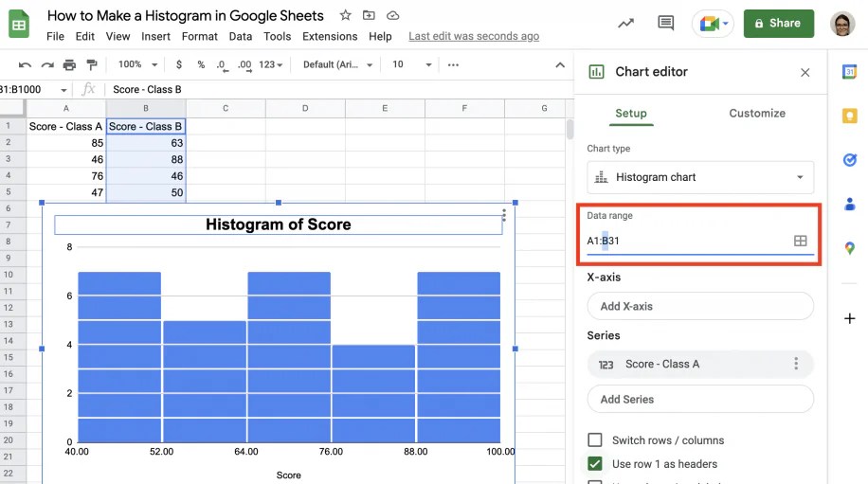Image resolution: width=868 pixels, height=484 pixels.
Task: Click Add Series button
Action: tap(700, 399)
